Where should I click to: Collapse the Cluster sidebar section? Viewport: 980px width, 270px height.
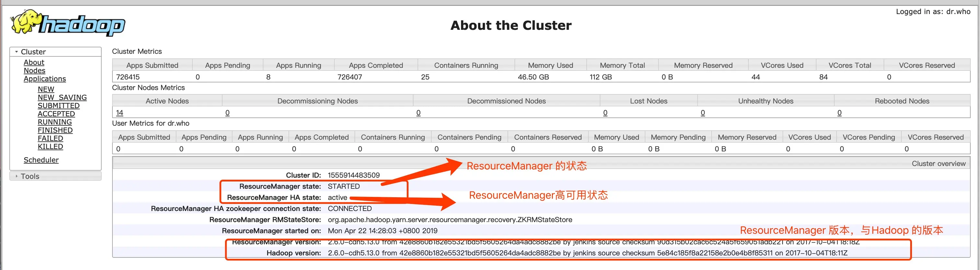click(x=55, y=52)
